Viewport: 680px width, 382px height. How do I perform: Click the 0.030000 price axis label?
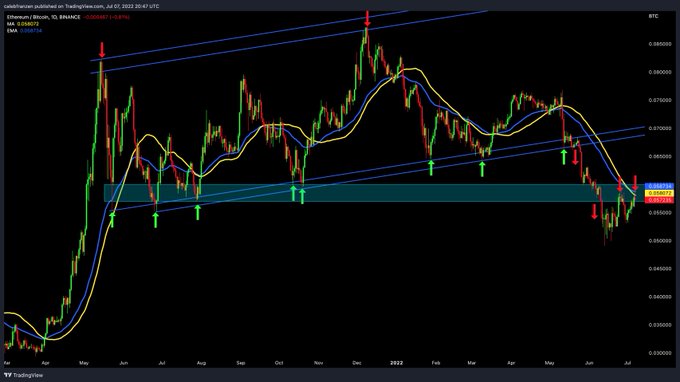pos(659,353)
